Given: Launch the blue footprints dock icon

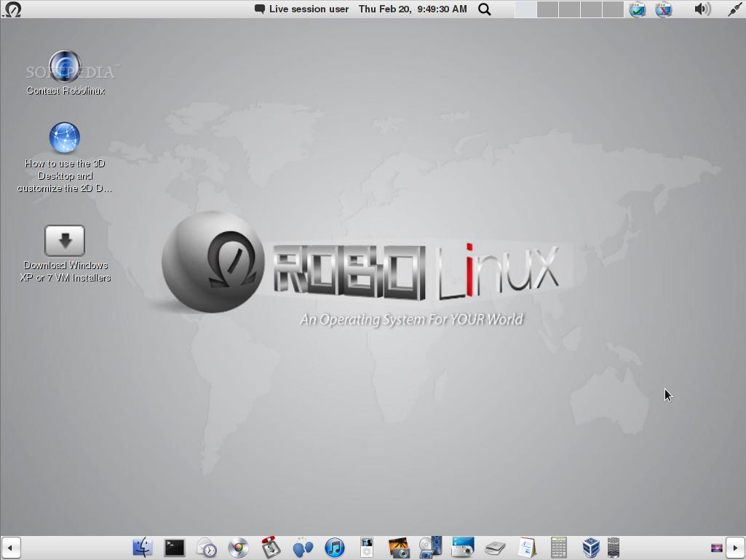Looking at the screenshot, I should (303, 548).
